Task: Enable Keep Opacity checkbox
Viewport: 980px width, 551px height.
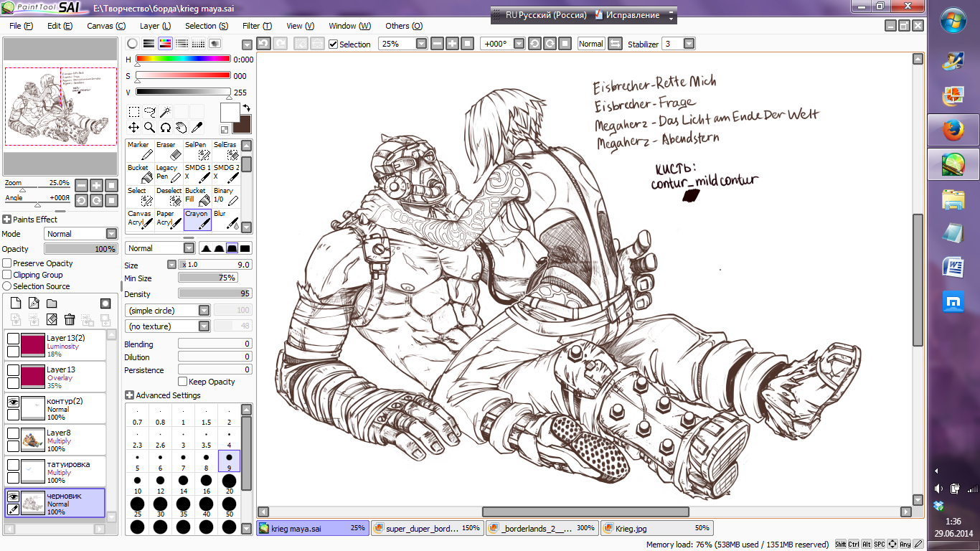Action: [182, 382]
